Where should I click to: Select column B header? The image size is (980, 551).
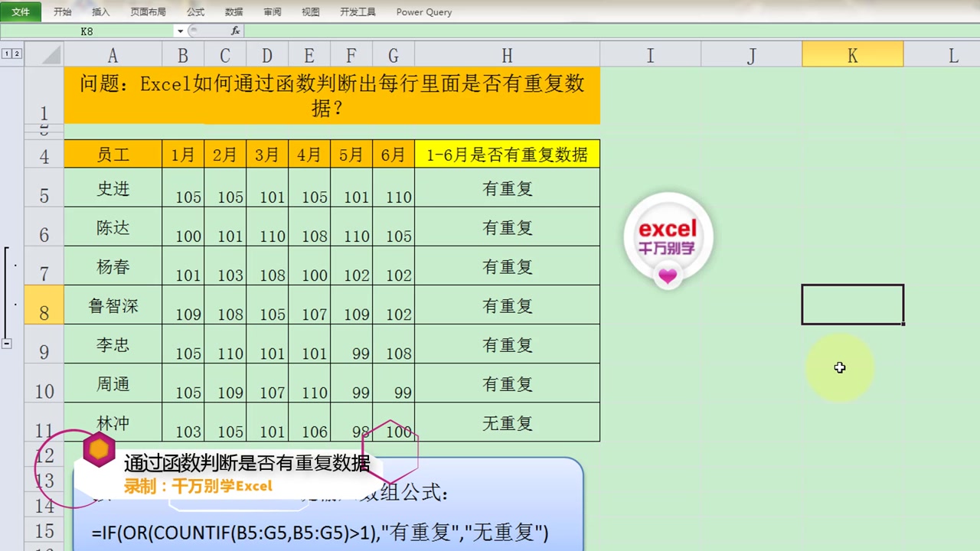[183, 55]
